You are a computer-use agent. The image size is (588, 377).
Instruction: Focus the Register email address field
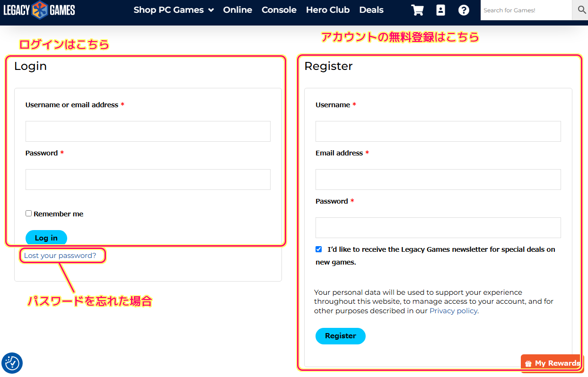click(x=438, y=180)
